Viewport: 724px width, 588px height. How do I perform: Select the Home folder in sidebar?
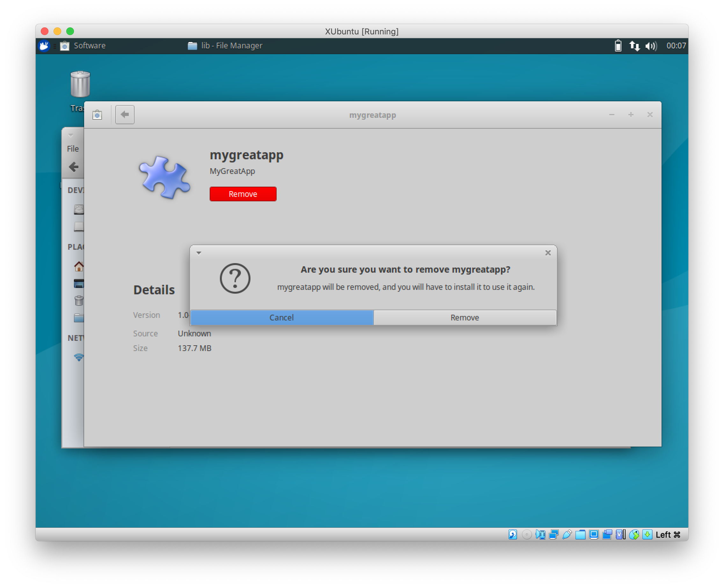(79, 266)
